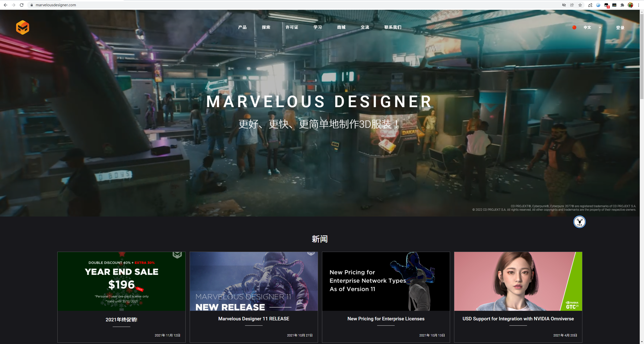Click the floating deer avatar icon

coord(579,222)
